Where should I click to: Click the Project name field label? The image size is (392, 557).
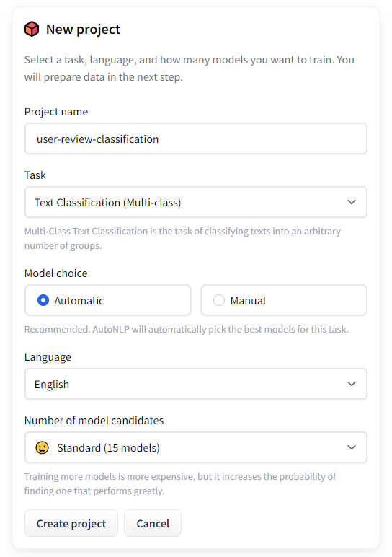[56, 112]
